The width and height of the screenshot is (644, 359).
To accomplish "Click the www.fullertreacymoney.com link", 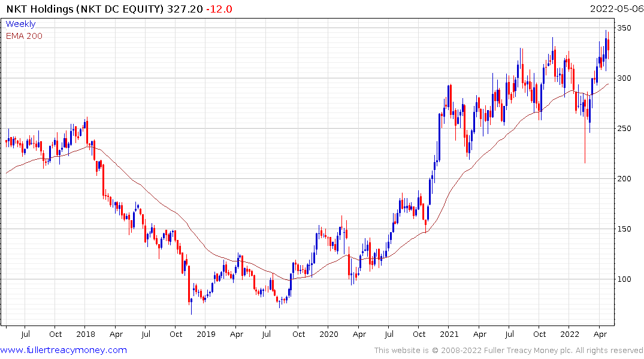I will point(64,351).
